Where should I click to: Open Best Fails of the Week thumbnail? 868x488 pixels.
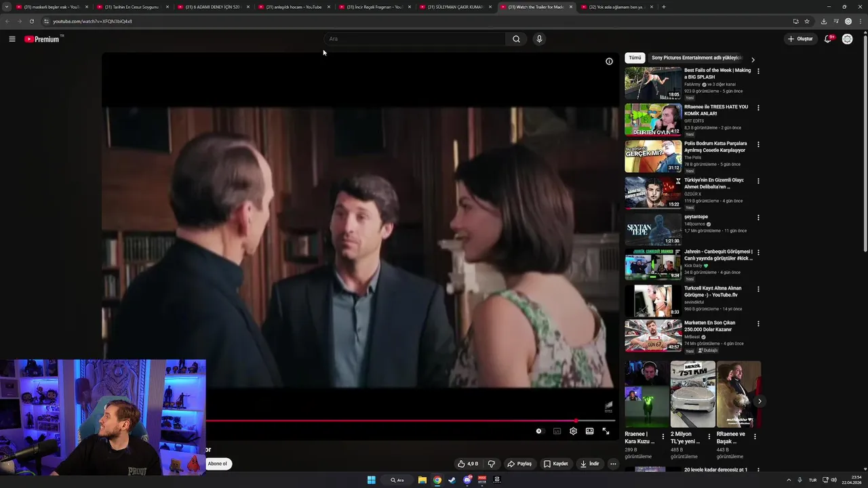pos(653,83)
